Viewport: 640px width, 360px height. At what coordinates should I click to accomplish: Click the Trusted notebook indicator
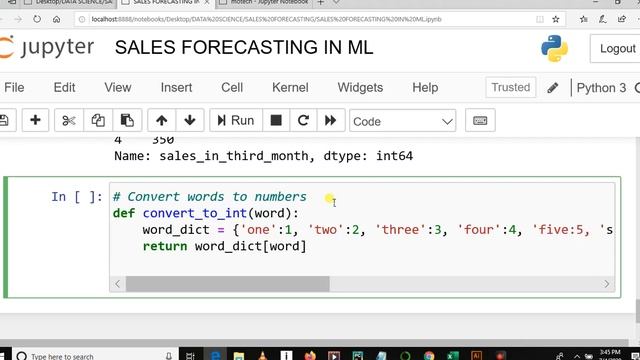pos(511,87)
